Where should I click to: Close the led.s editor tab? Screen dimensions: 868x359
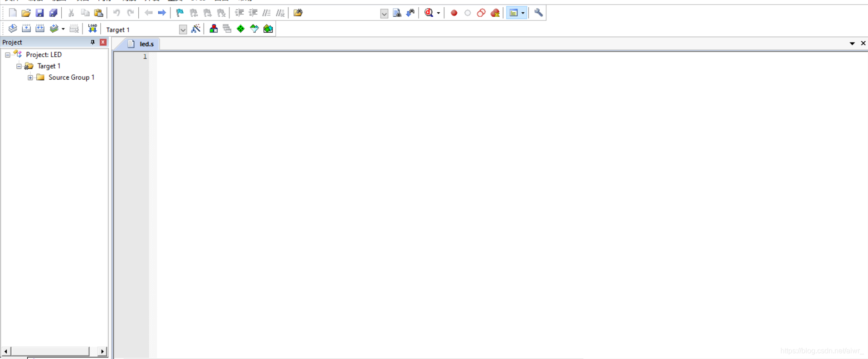pyautogui.click(x=863, y=43)
